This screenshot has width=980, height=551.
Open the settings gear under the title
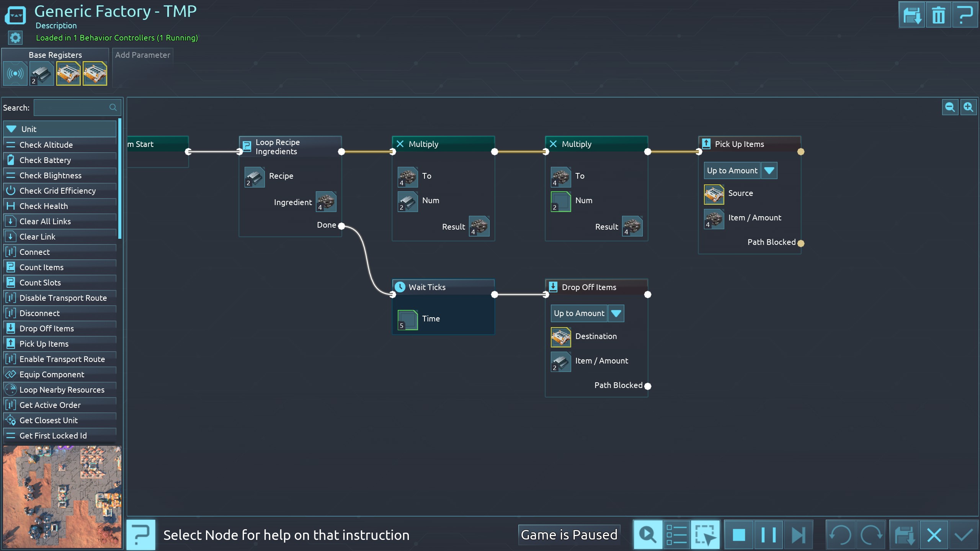[x=15, y=37]
